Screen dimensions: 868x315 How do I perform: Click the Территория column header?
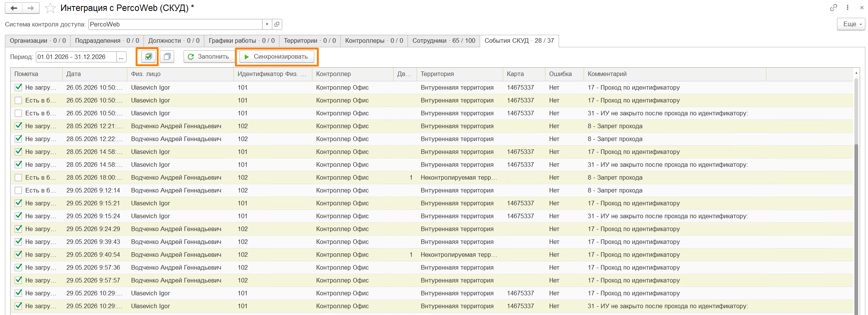460,74
